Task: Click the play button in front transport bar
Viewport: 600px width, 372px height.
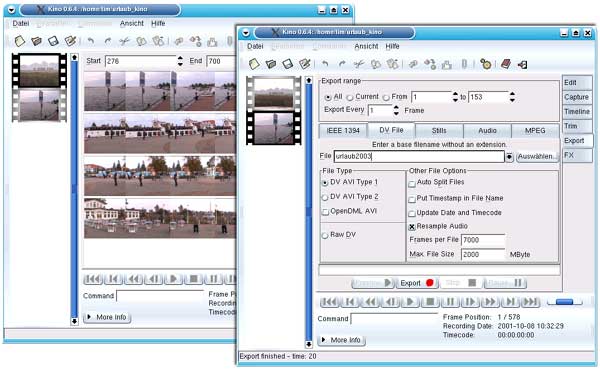Action: (x=410, y=302)
